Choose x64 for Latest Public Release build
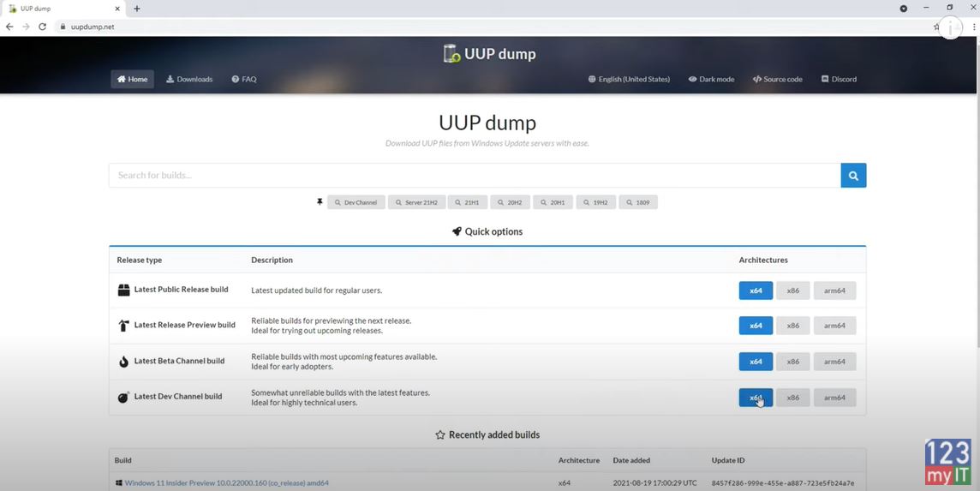Image resolution: width=980 pixels, height=491 pixels. [x=756, y=290]
